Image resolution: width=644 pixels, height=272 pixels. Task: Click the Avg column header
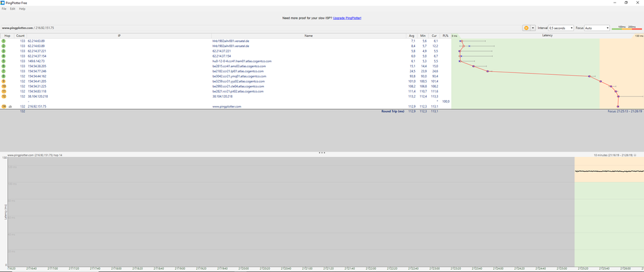pyautogui.click(x=412, y=36)
